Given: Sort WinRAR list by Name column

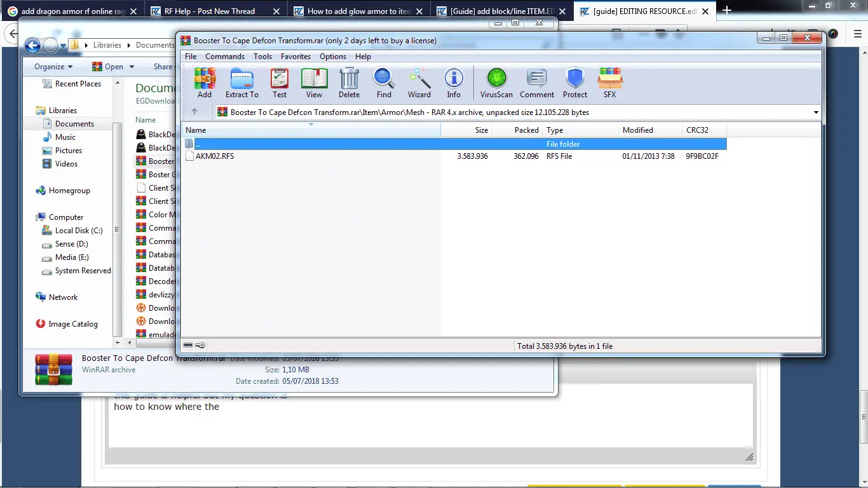Looking at the screenshot, I should pos(311,130).
